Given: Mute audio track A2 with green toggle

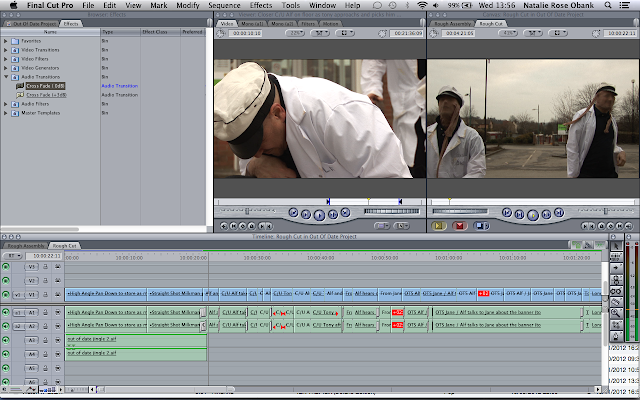Looking at the screenshot, I should (6, 326).
